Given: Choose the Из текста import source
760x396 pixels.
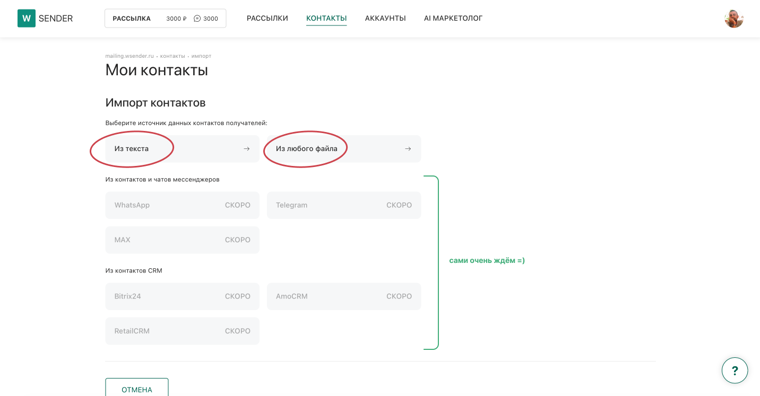Looking at the screenshot, I should point(182,149).
